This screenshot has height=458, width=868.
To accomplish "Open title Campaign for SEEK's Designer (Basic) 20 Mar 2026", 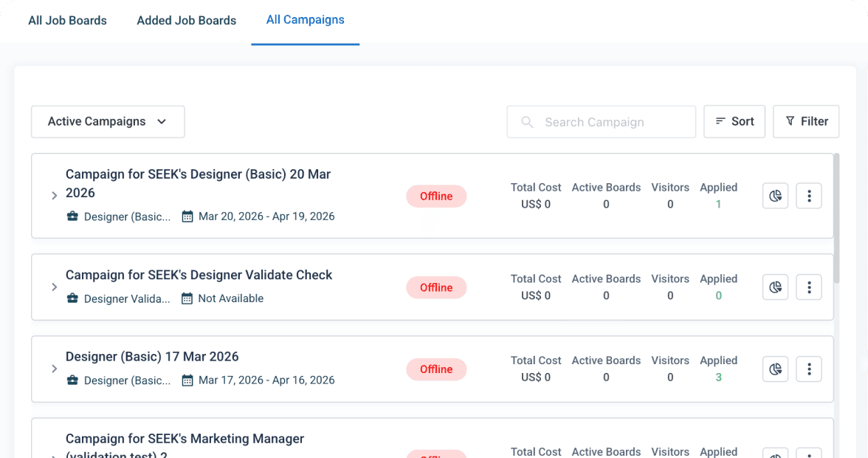I will pyautogui.click(x=198, y=183).
